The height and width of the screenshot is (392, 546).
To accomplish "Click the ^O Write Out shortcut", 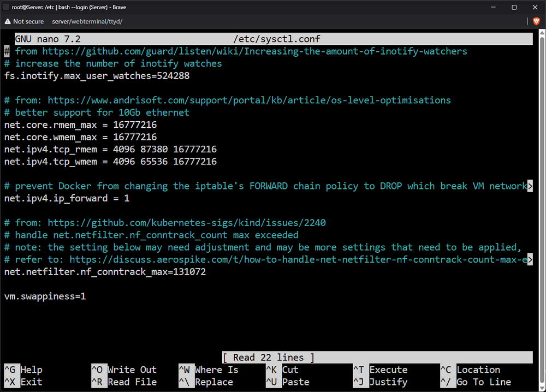I will tap(124, 370).
